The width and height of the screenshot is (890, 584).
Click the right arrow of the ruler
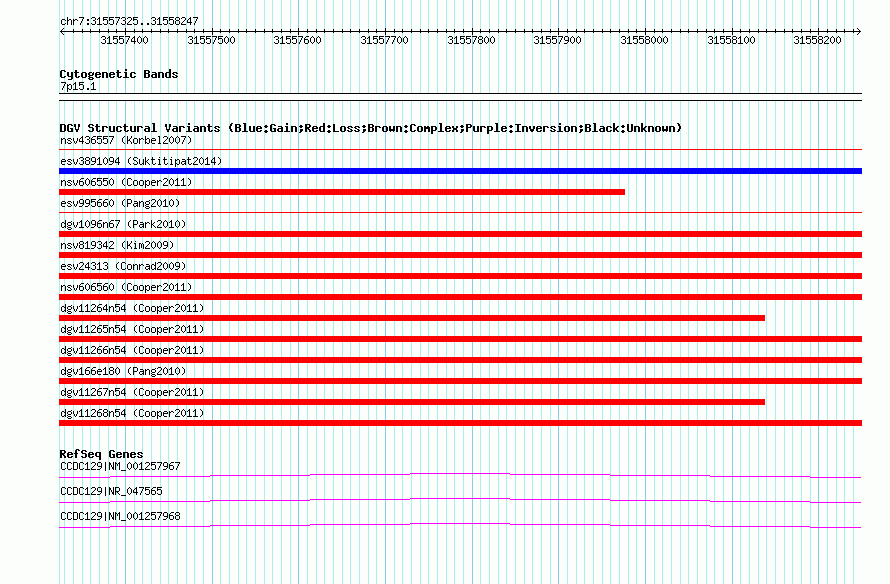pyautogui.click(x=858, y=32)
